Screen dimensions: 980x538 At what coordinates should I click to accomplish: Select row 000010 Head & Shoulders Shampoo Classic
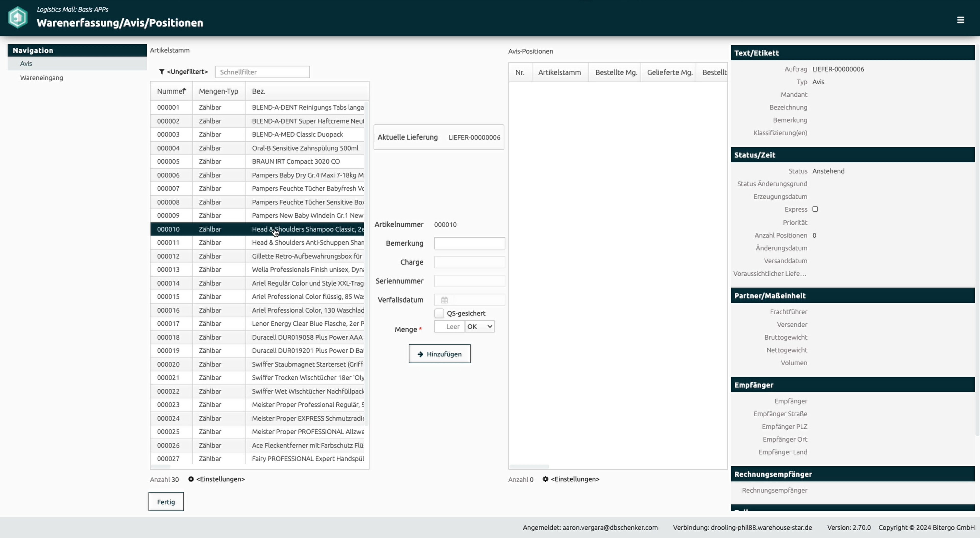pyautogui.click(x=257, y=229)
